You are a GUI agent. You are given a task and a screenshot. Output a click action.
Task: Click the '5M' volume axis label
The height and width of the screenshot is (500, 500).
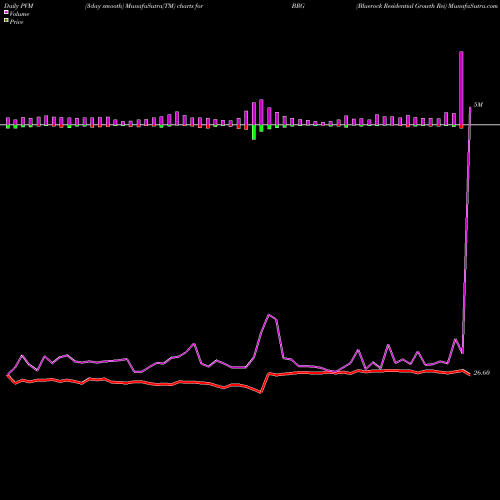478,105
